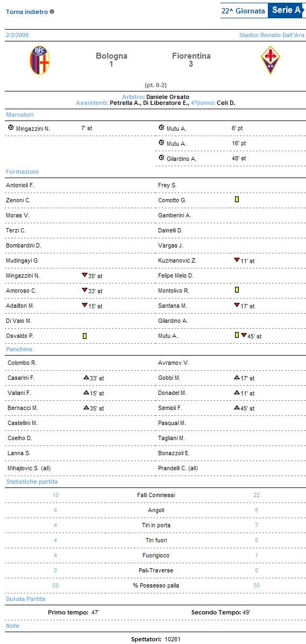Click the red substitution-out arrow for Kuzmanovic Z.

237,260
